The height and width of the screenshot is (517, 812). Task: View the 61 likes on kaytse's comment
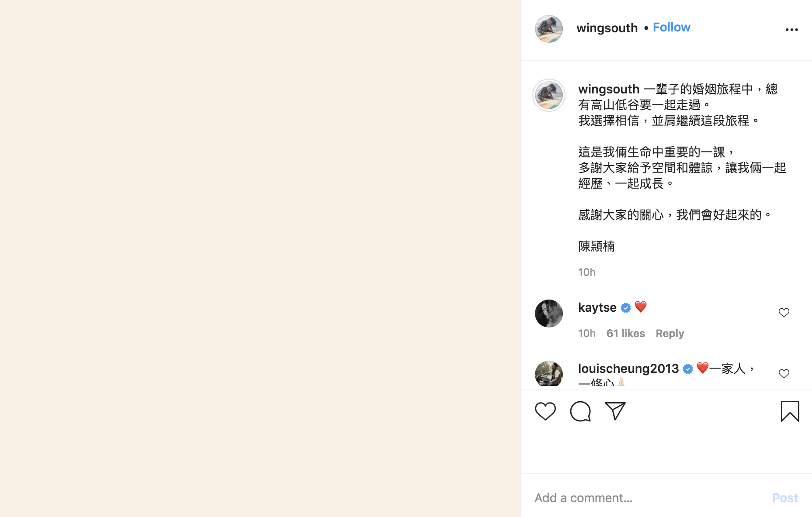[x=625, y=334]
